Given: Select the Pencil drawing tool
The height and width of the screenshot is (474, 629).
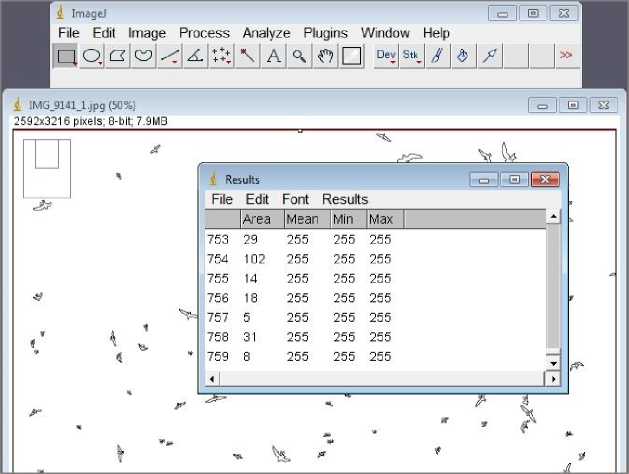Looking at the screenshot, I should (438, 56).
